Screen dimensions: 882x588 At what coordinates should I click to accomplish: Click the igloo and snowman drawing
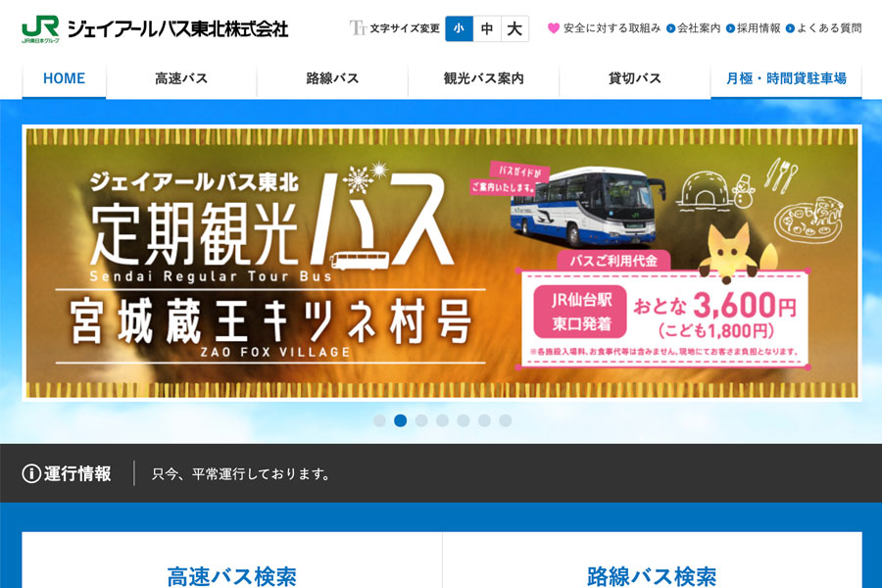[715, 192]
